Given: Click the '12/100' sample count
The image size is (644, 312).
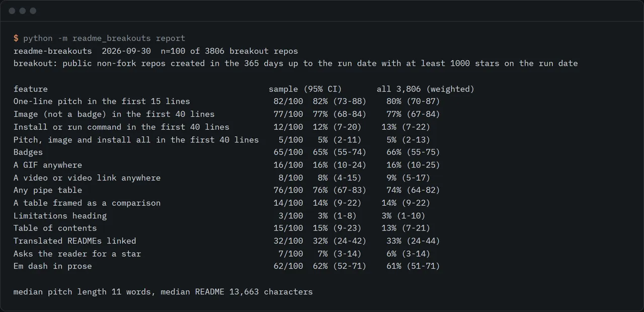Looking at the screenshot, I should [288, 127].
